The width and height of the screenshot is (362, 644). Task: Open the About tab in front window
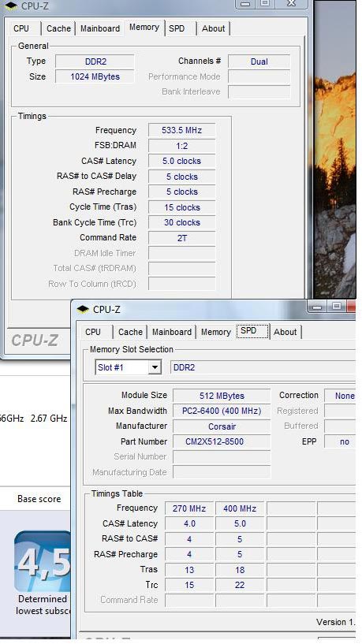tap(285, 332)
